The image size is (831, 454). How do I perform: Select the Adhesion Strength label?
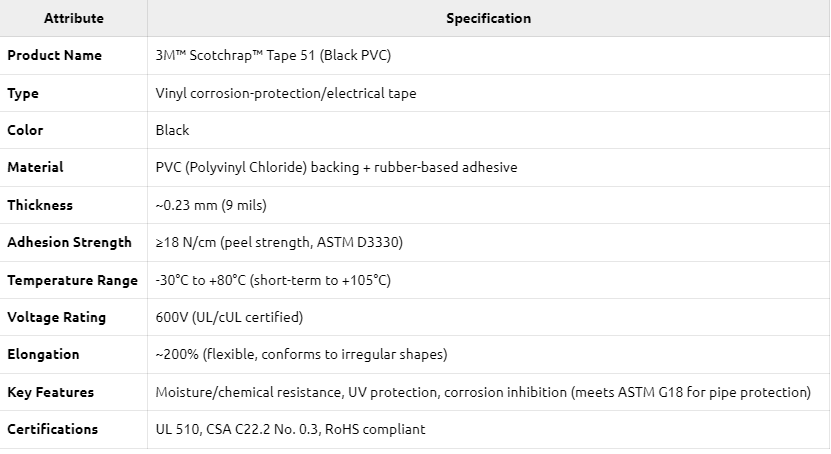[x=69, y=242]
